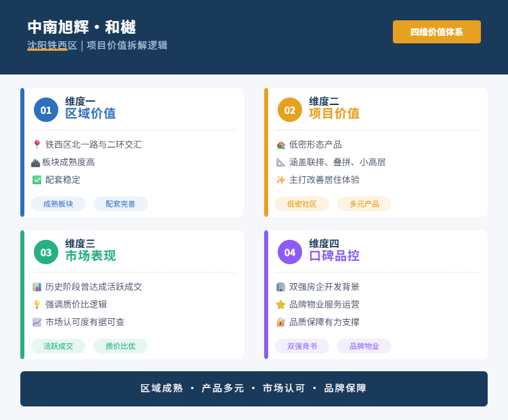This screenshot has width=508, height=420.
Task: Click the 强调质价比逻辑 line
Action: click(76, 304)
